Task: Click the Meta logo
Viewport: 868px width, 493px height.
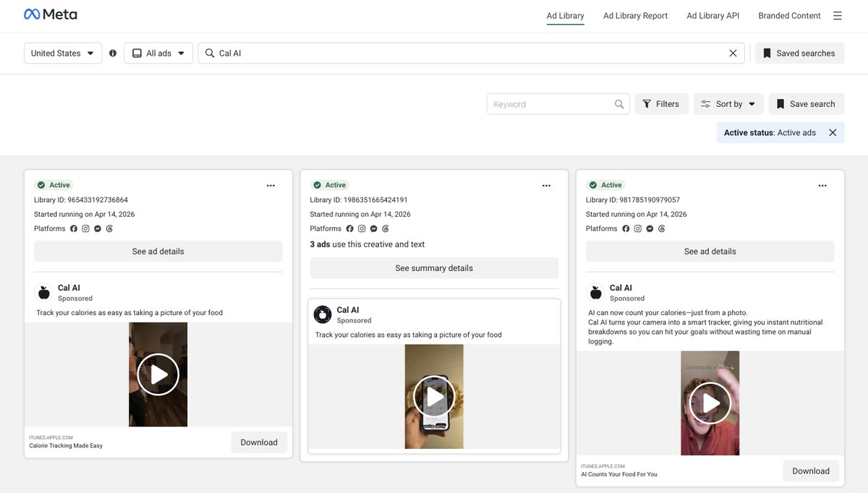Action: tap(51, 14)
